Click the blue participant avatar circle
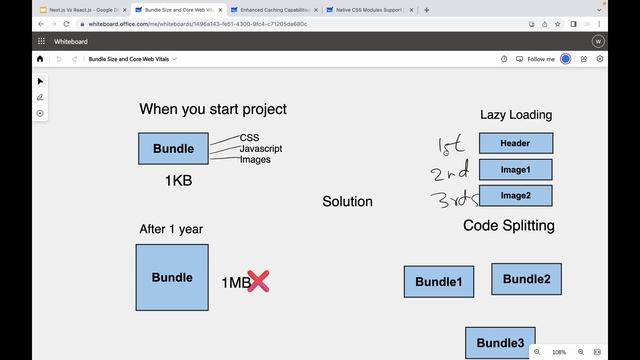Image resolution: width=640 pixels, height=360 pixels. (x=565, y=59)
